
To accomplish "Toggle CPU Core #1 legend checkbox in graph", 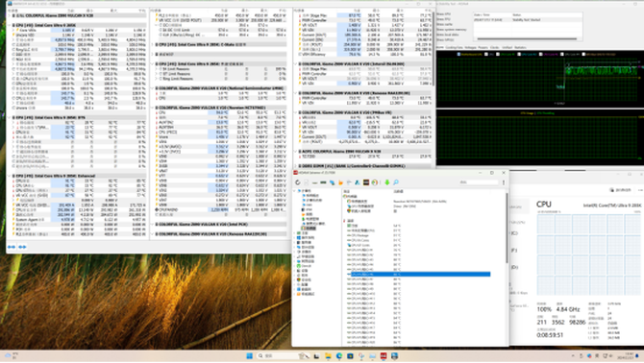I will (x=498, y=54).
